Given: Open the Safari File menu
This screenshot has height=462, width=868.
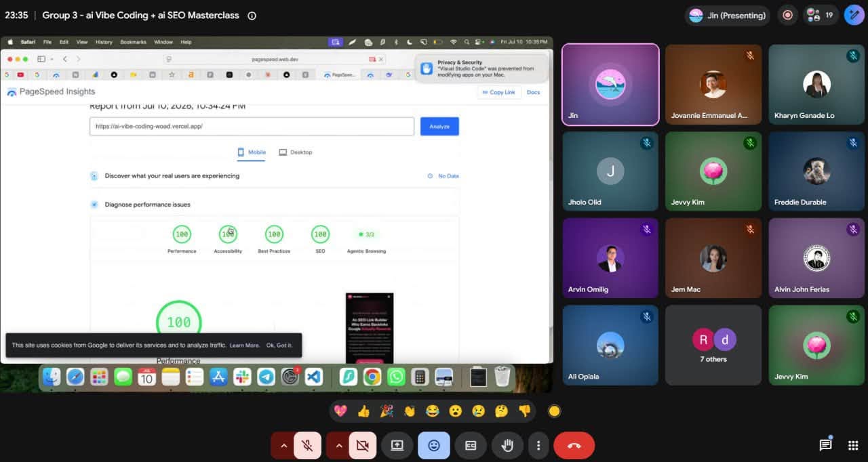Looking at the screenshot, I should point(47,42).
